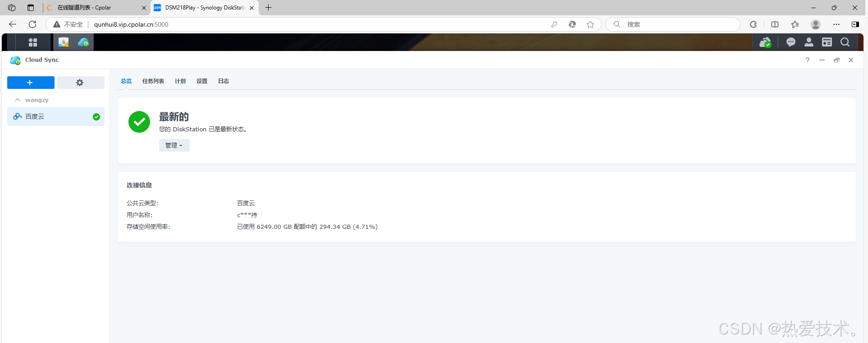Open the browser favorites list icon
This screenshot has height=343, width=868.
[795, 24]
